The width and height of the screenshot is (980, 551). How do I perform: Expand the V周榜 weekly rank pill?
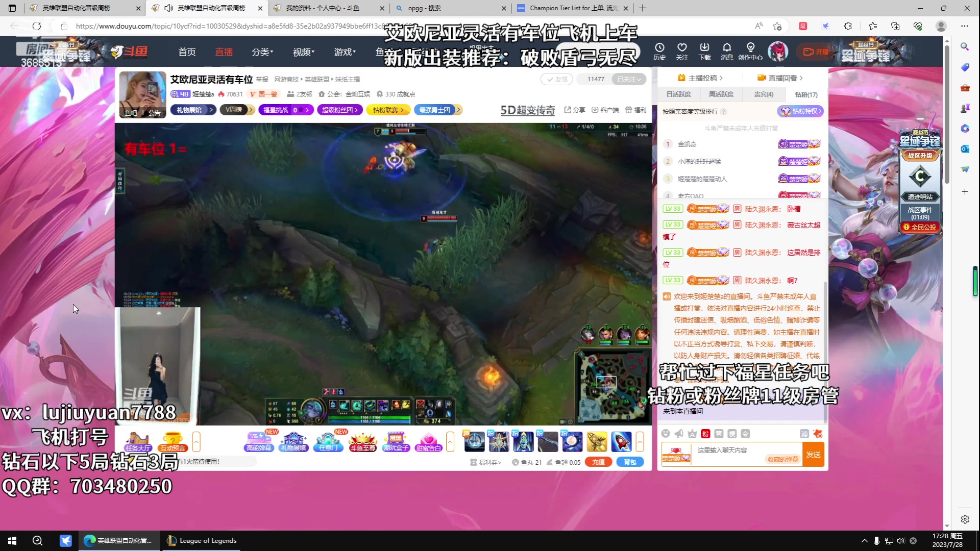point(237,110)
